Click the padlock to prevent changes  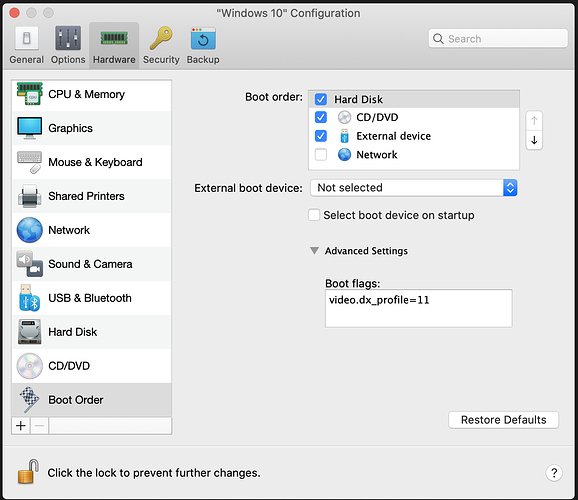pos(28,472)
